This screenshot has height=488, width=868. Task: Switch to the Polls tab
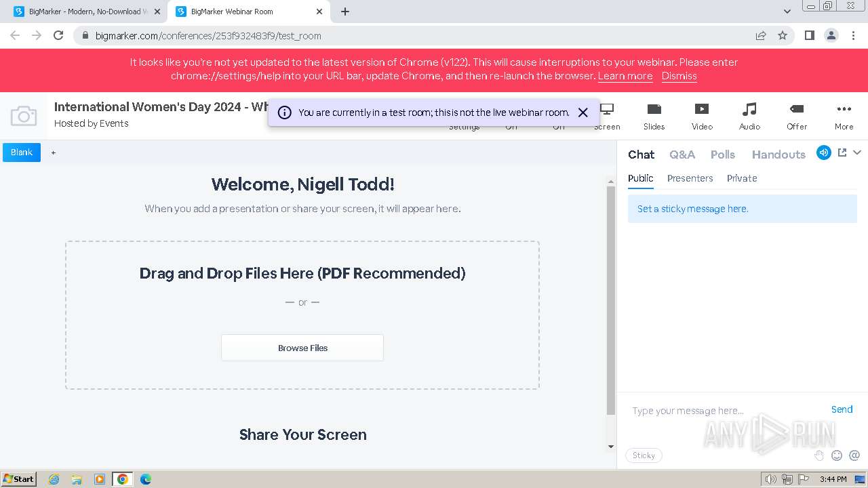coord(723,155)
